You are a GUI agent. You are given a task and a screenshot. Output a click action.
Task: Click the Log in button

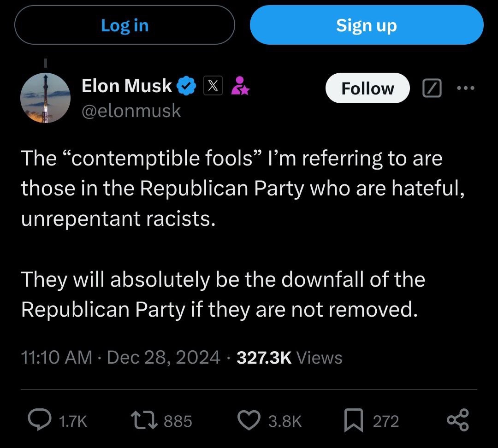(125, 25)
